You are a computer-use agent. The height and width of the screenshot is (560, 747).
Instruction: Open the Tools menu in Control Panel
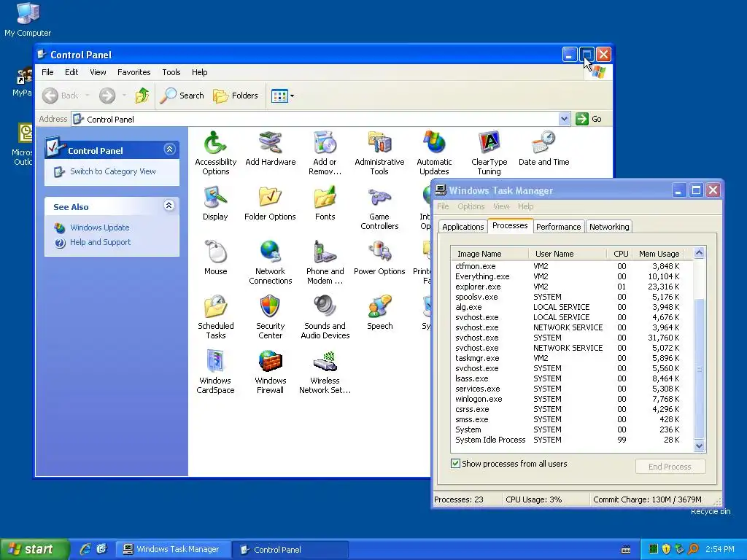coord(171,72)
